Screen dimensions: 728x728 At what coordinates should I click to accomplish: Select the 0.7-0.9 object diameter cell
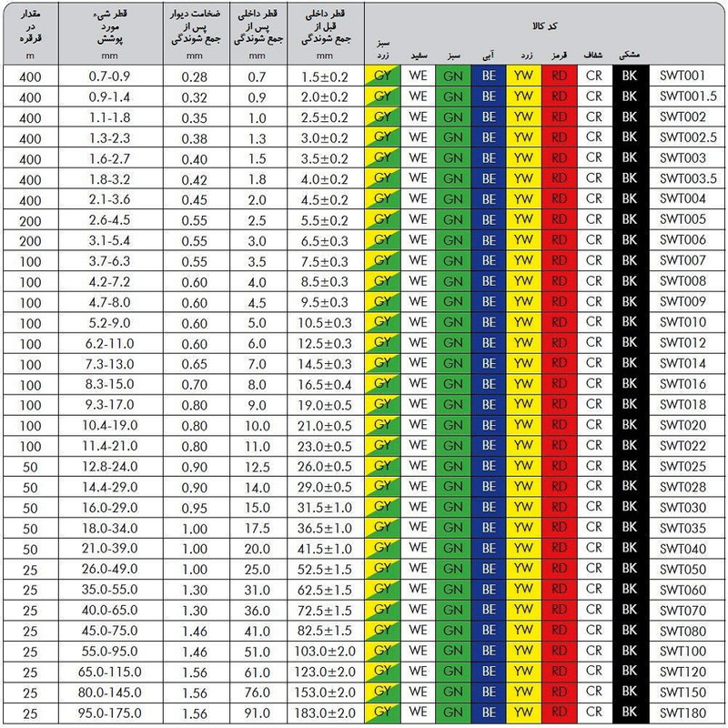111,76
